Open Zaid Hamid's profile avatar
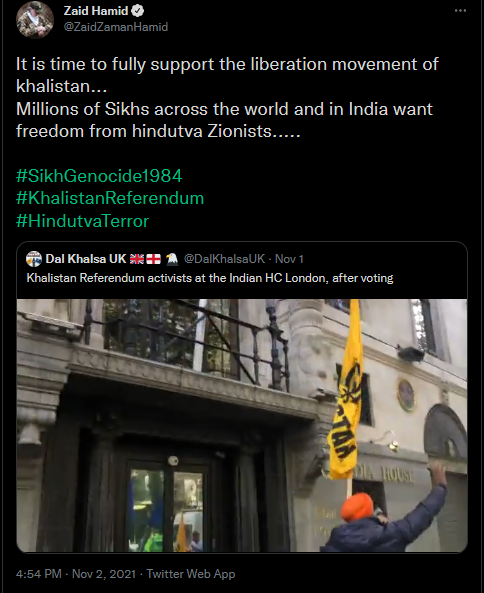 pyautogui.click(x=35, y=20)
